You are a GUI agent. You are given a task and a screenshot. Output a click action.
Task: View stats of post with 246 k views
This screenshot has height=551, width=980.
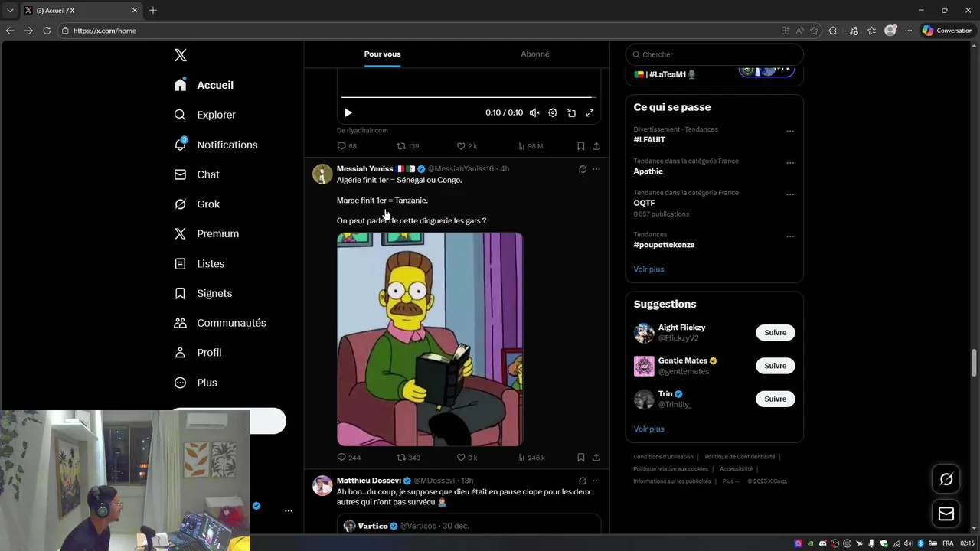(531, 458)
